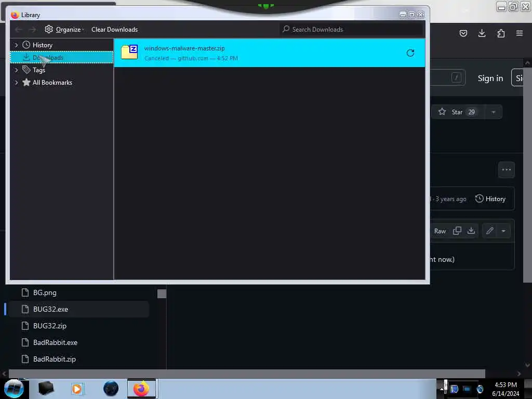Focus the Search Downloads field
532x399 pixels.
pyautogui.click(x=352, y=30)
